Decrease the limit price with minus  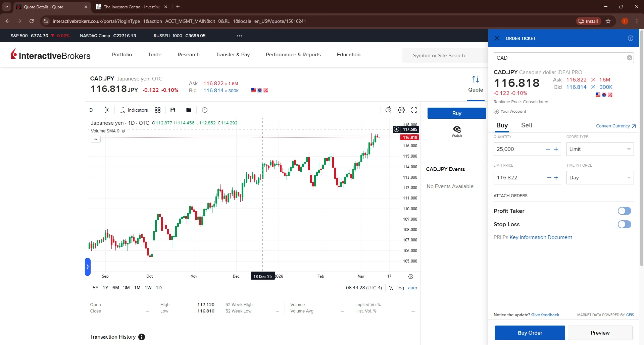click(549, 178)
